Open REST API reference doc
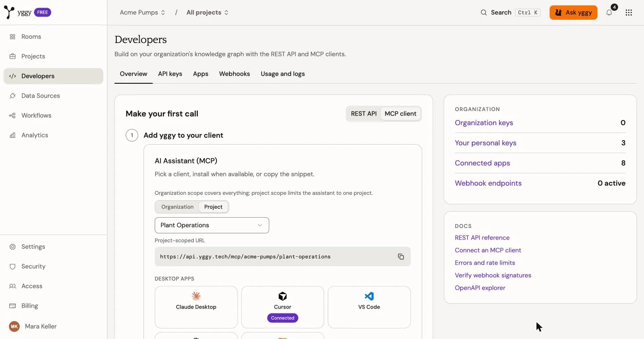This screenshot has height=339, width=644. 482,238
